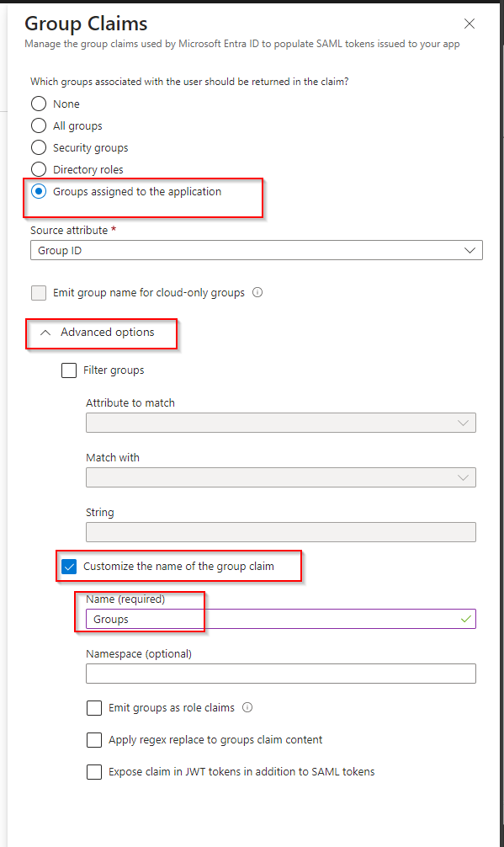Choose the All groups option

point(39,125)
